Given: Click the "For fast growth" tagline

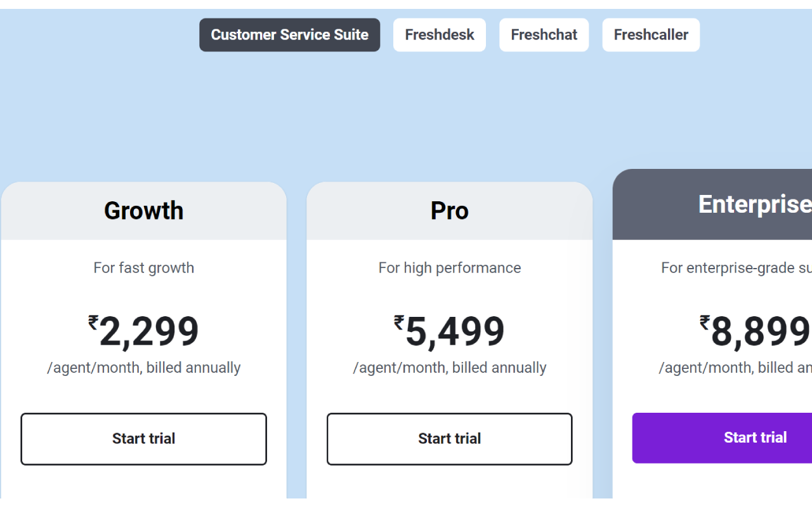Looking at the screenshot, I should 143,268.
